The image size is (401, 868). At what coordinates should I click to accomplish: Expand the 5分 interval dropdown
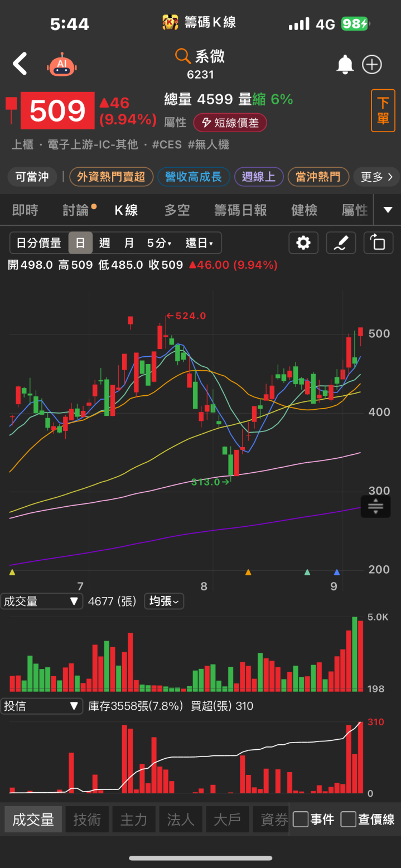point(159,243)
